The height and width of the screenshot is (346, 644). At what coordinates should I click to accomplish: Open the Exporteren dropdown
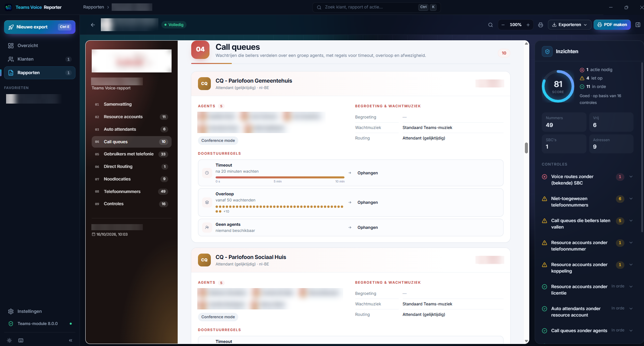(x=570, y=25)
